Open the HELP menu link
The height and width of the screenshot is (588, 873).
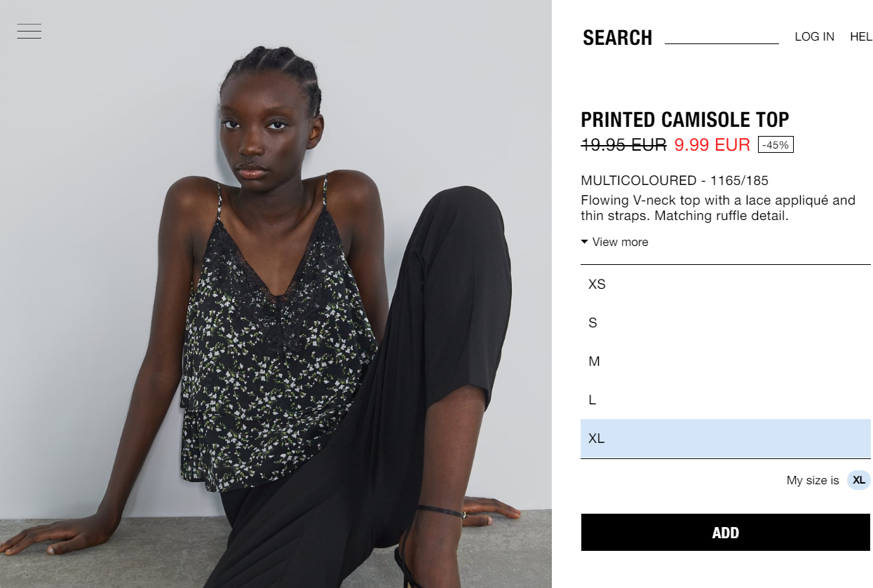coord(861,36)
